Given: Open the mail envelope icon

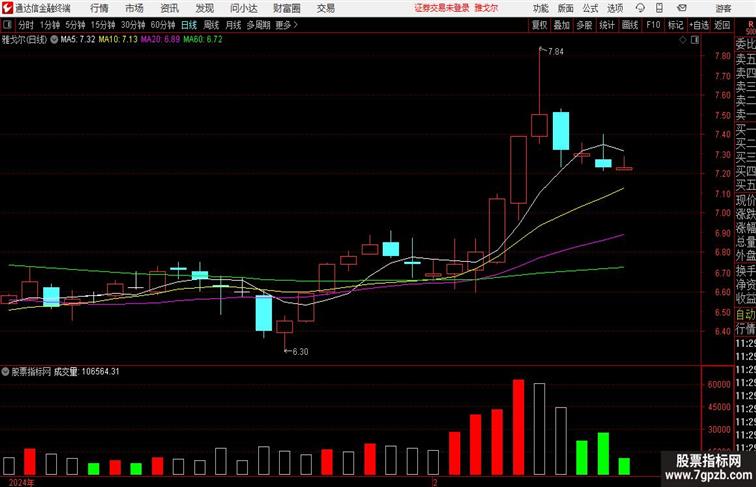Looking at the screenshot, I should click(682, 8).
